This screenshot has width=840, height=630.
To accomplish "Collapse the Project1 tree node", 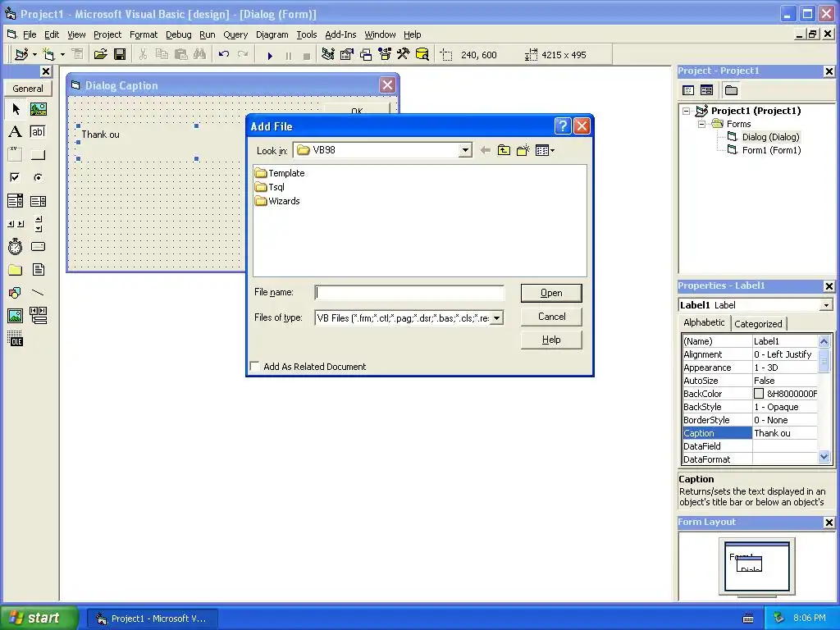I will coord(687,111).
